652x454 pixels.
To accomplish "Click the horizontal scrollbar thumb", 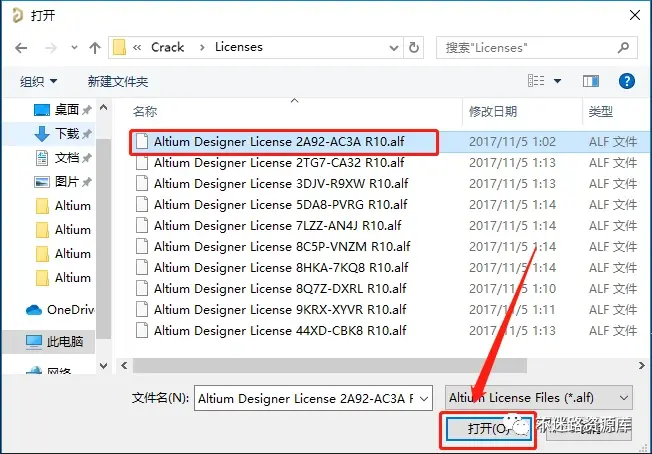I will (330, 365).
